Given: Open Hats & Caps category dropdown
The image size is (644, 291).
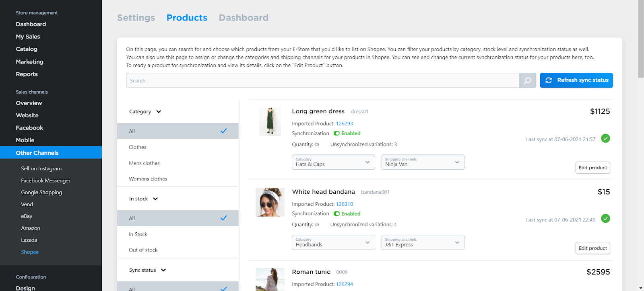Looking at the screenshot, I should click(x=333, y=162).
